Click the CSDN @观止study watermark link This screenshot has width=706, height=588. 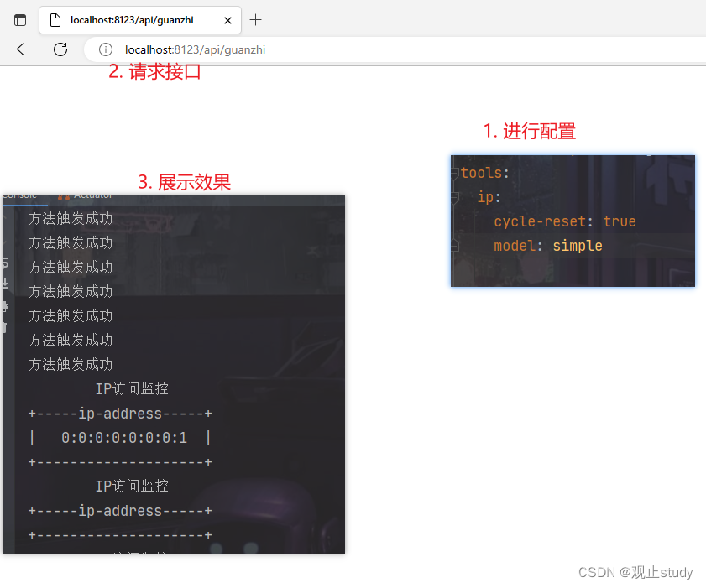pos(634,572)
